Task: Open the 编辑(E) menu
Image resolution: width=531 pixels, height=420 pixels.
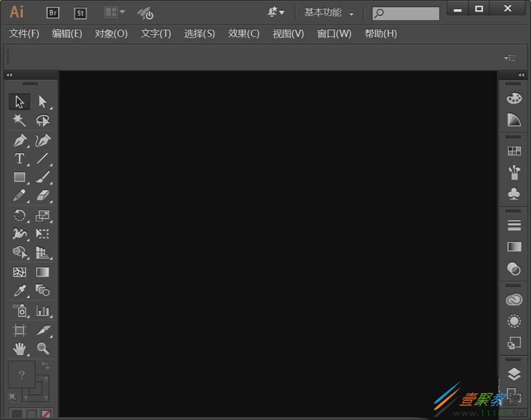Action: 67,33
